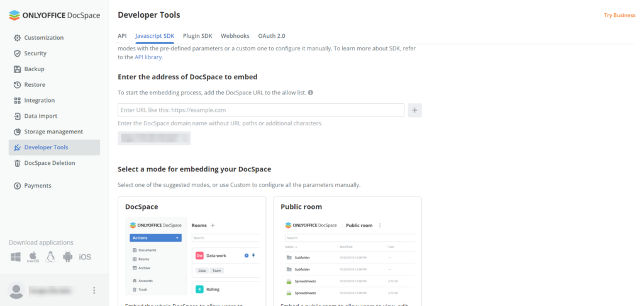Screen dimensions: 644x306
Task: Open the API library link
Action: coord(148,57)
